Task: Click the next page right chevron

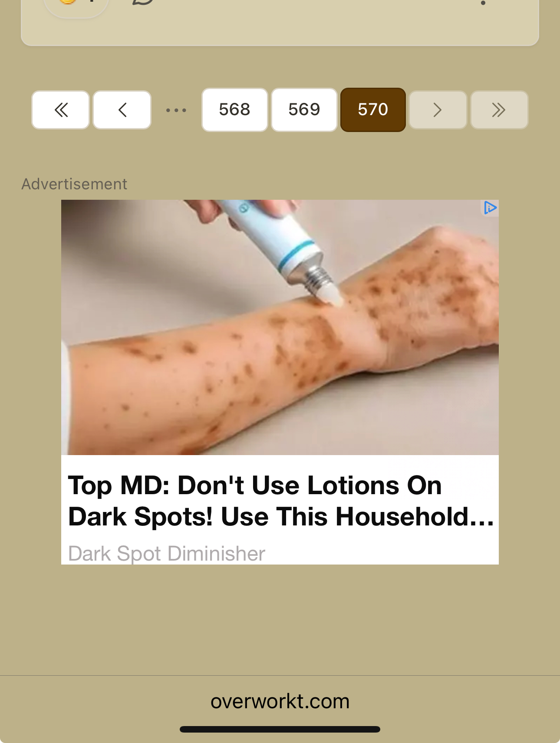Action: 438,110
